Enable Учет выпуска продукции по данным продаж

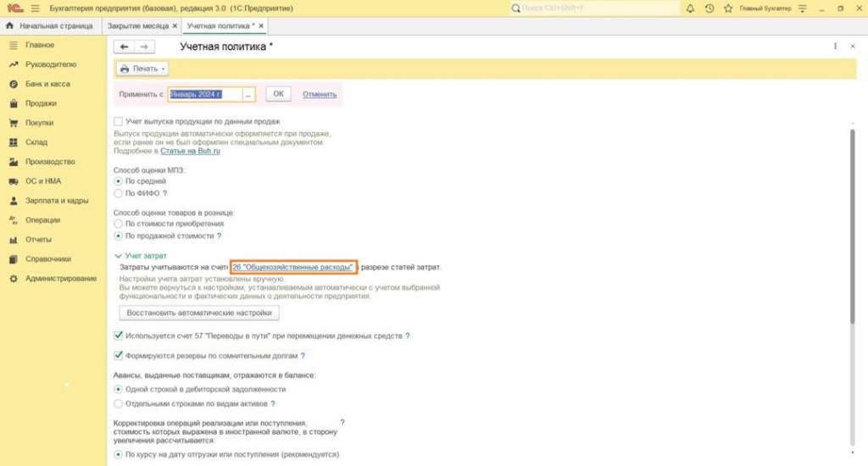[118, 122]
